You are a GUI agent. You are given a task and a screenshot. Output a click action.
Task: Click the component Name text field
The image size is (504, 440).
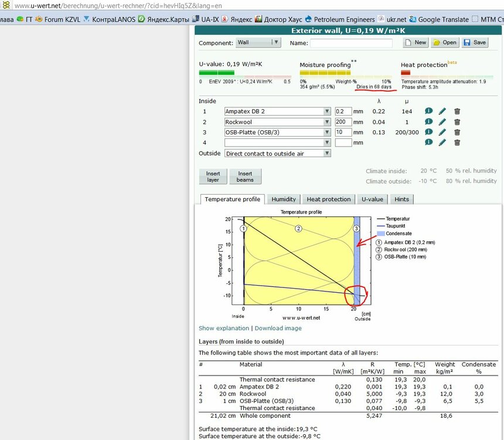[351, 43]
